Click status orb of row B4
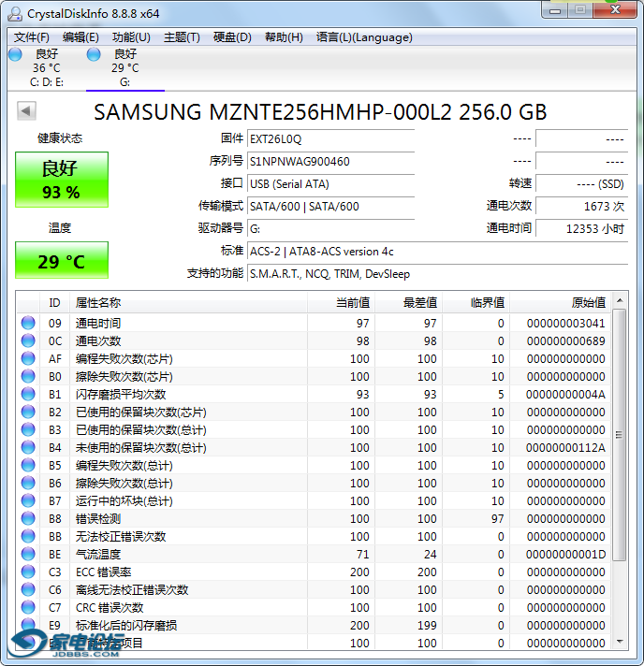The width and height of the screenshot is (644, 666). pos(28,448)
